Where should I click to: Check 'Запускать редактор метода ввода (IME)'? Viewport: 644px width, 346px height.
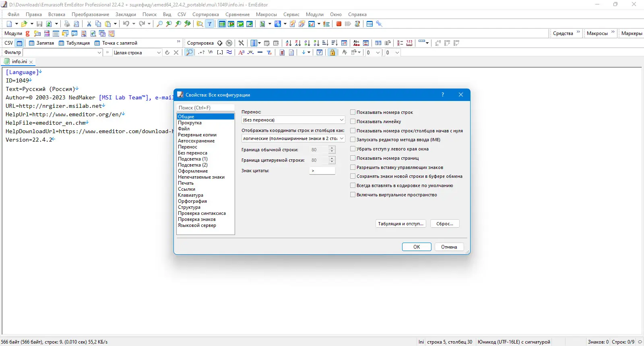pyautogui.click(x=353, y=140)
